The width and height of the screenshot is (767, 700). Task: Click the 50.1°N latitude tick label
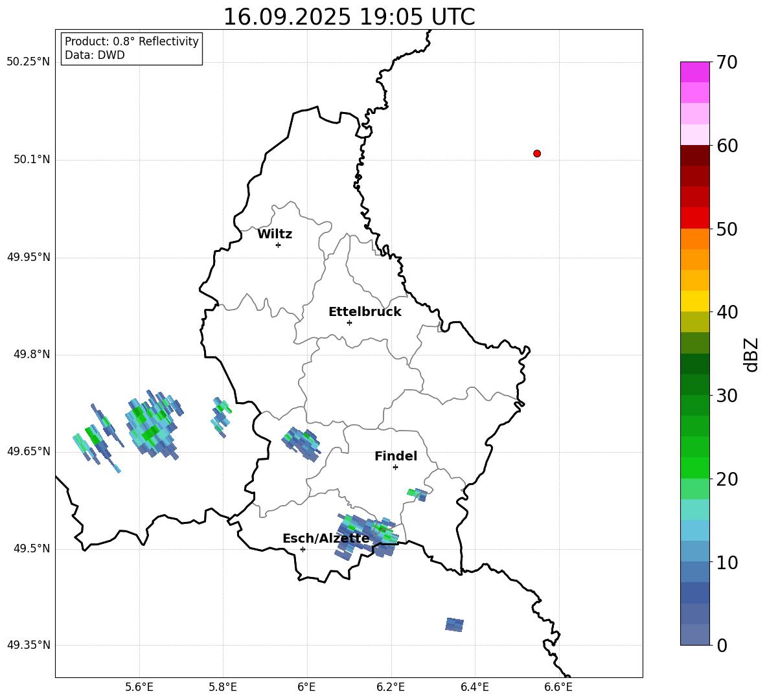pos(31,159)
